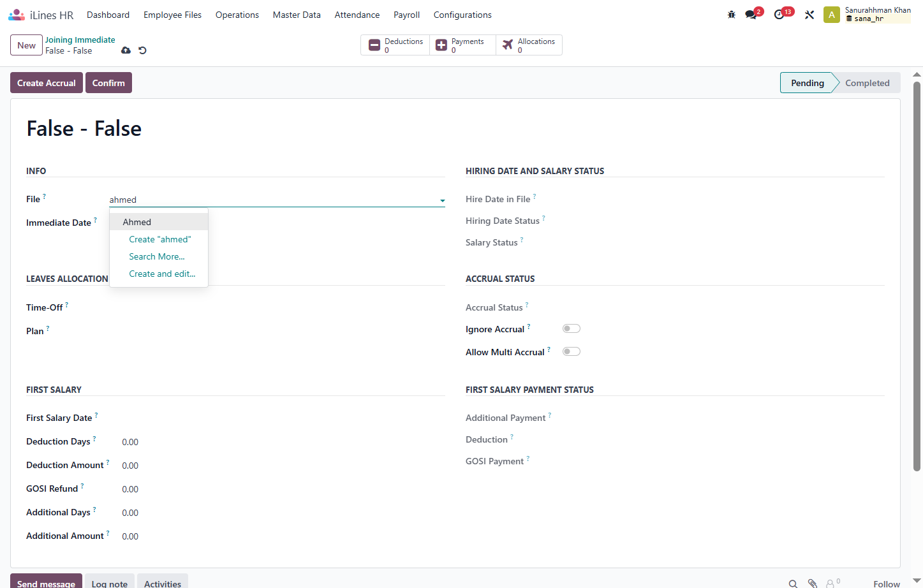Open conversations chat icon
The width and height of the screenshot is (923, 588).
[751, 15]
